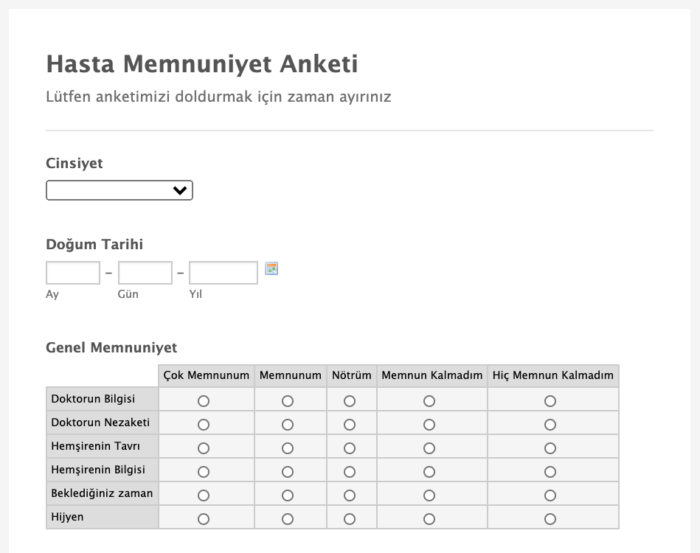This screenshot has width=700, height=553.
Task: Select Hiç Memnun Kalmadım for Beklediğiniz zaman
Action: click(x=550, y=495)
